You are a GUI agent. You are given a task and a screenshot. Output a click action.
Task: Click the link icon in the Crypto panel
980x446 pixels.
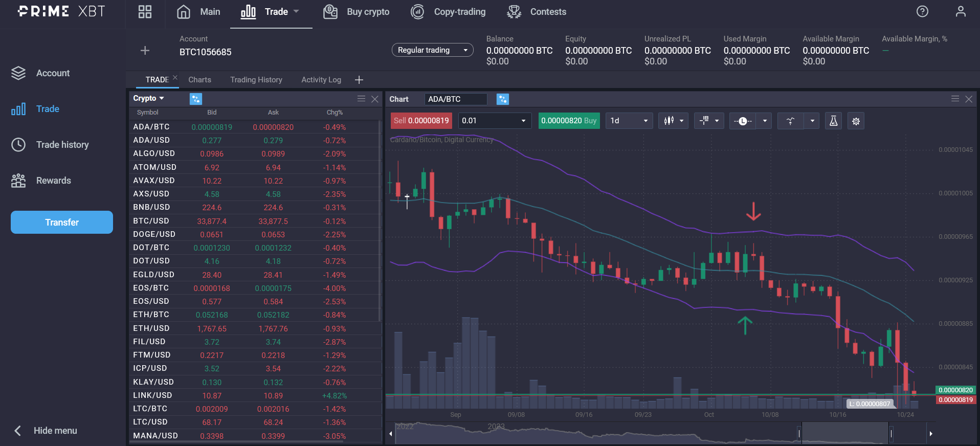[x=196, y=99]
